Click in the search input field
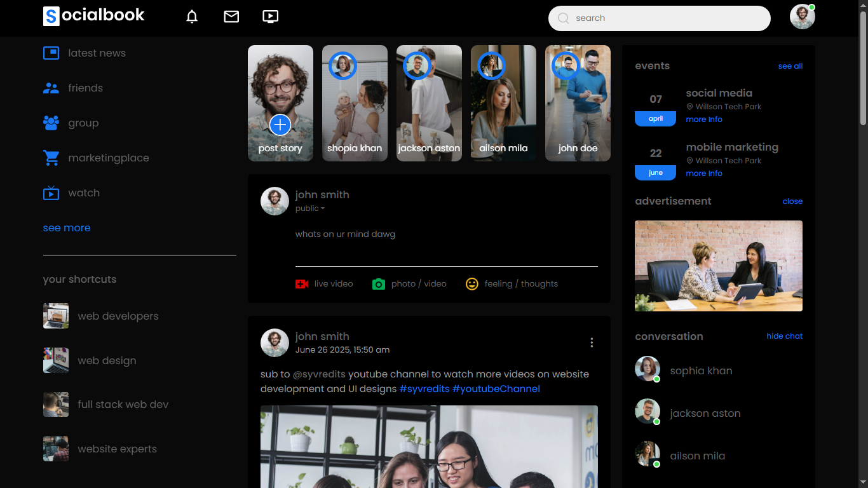Screen dimensions: 868x488 (660, 18)
